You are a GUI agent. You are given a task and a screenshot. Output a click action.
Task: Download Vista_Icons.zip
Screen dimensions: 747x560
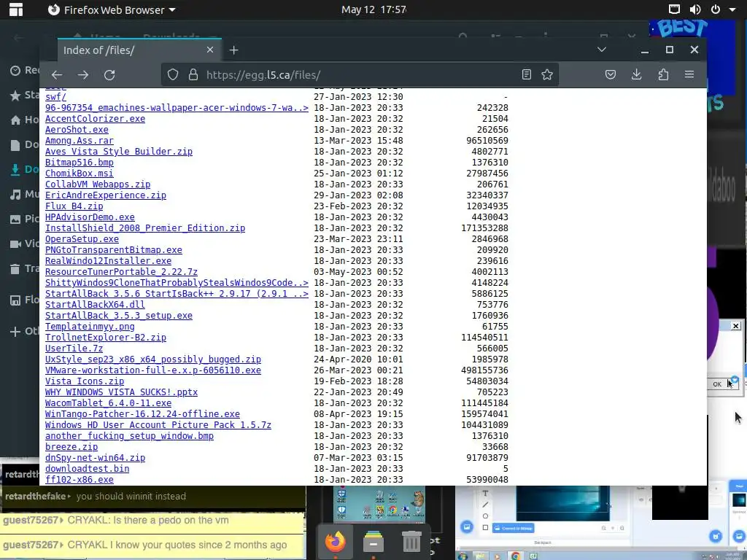pos(85,381)
